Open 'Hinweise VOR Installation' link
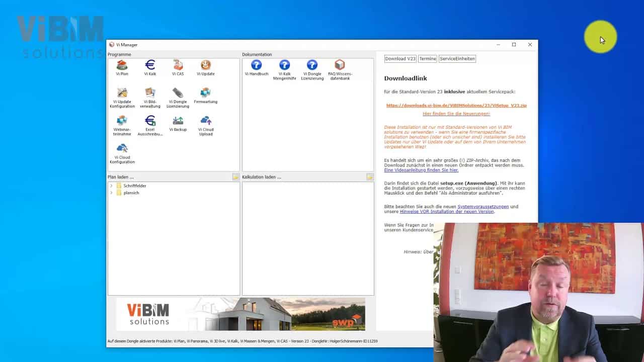644x362 pixels. 447,212
